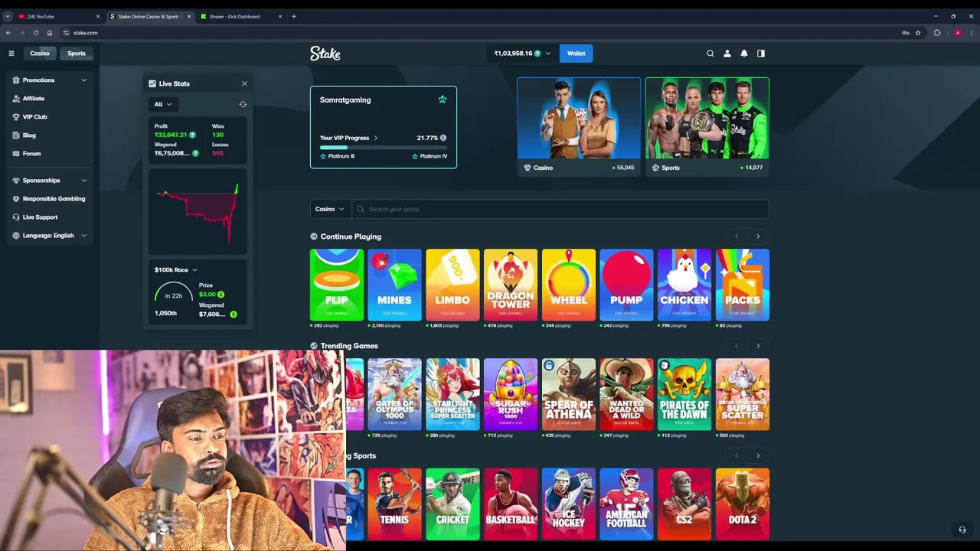This screenshot has height=551, width=980.
Task: Open the Cricket sports category
Action: [452, 504]
